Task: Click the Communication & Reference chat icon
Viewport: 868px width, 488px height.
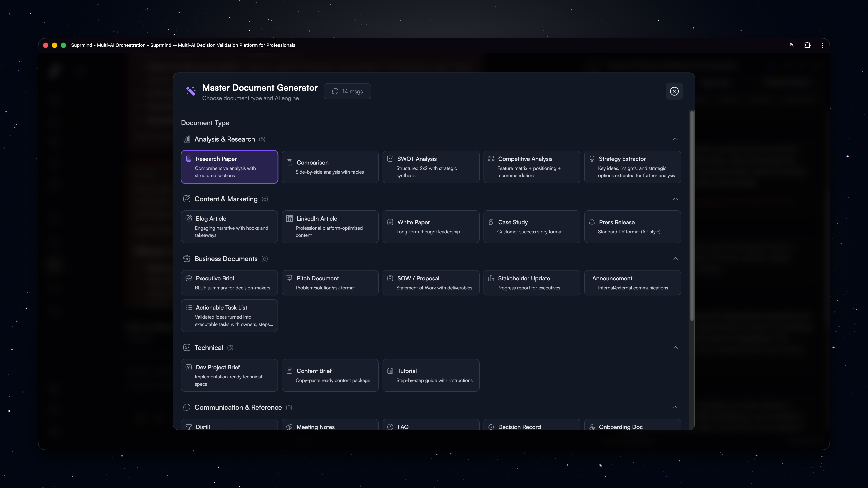Action: 187,407
